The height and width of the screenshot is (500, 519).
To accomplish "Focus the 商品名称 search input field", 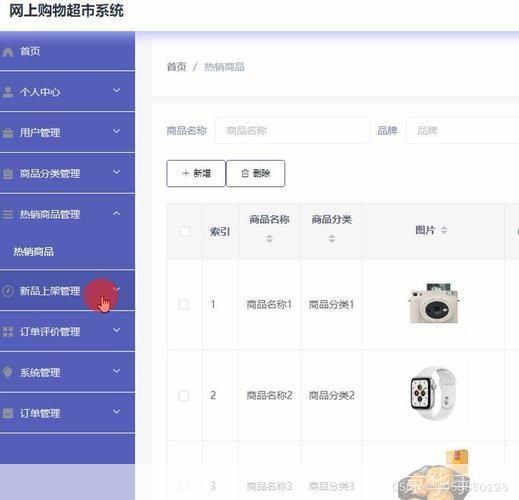I will 292,130.
